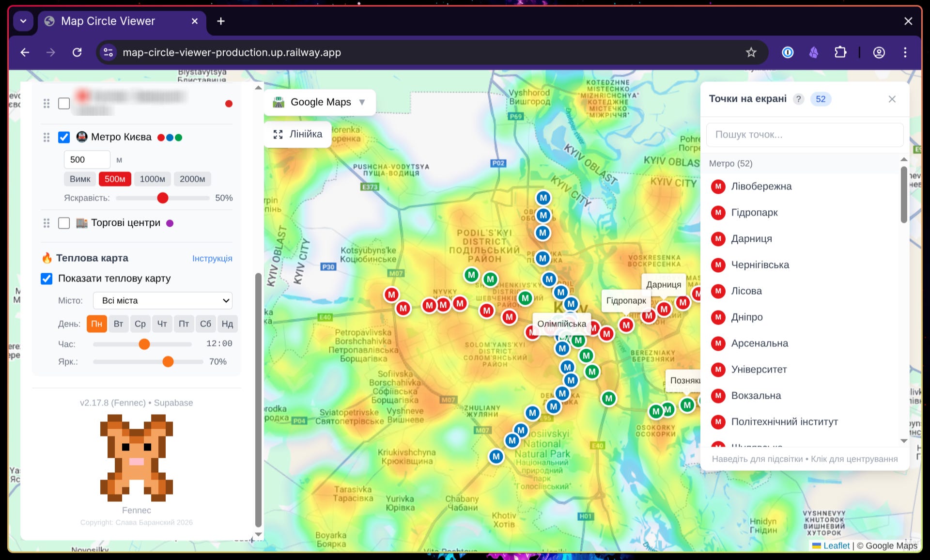
Task: Set radius with the 1000м button
Action: (152, 179)
